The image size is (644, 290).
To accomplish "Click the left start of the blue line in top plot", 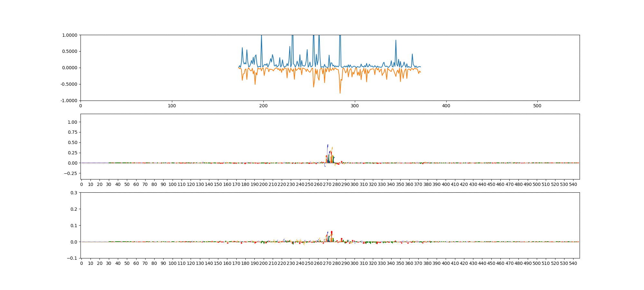I will point(239,67).
